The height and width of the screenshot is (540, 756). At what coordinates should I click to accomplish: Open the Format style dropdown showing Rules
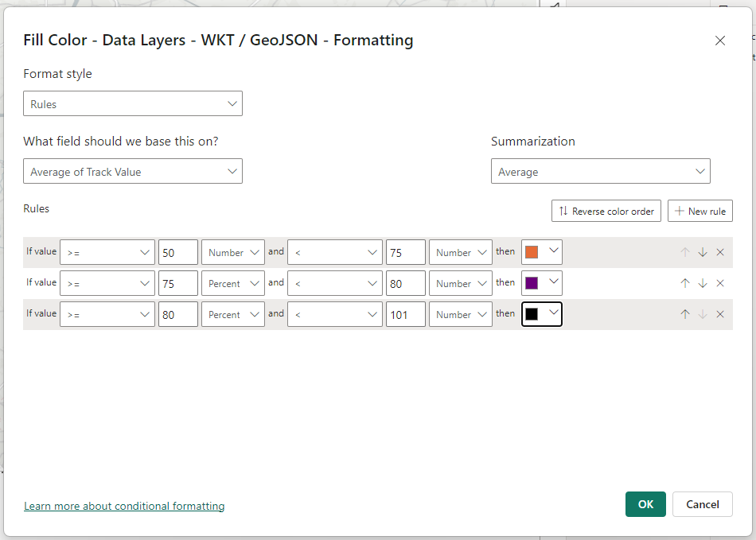tap(133, 104)
